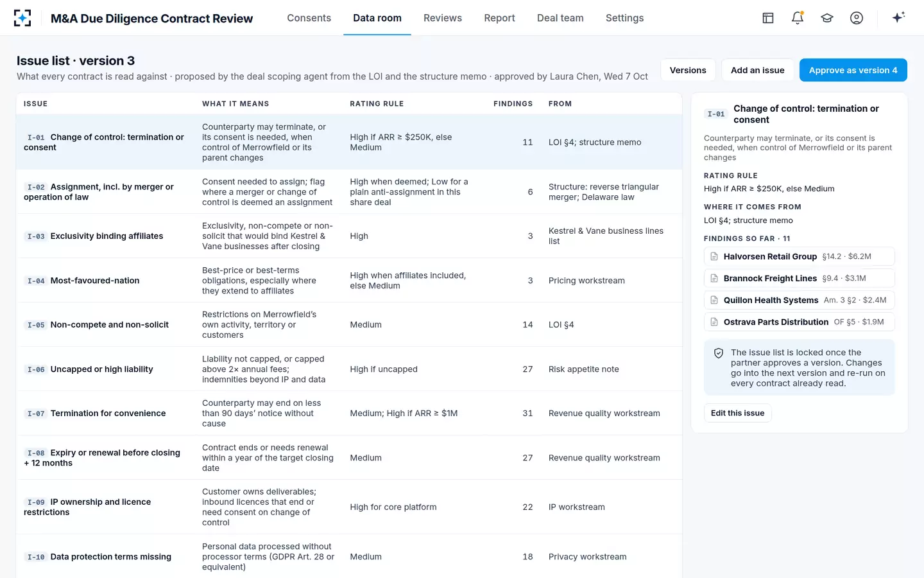This screenshot has width=924, height=578.
Task: Open the user account icon
Action: pyautogui.click(x=857, y=18)
